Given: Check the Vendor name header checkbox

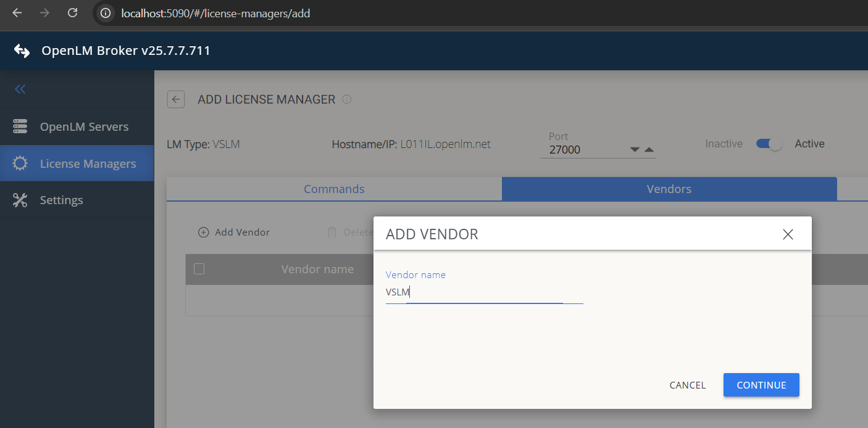Looking at the screenshot, I should click(199, 269).
